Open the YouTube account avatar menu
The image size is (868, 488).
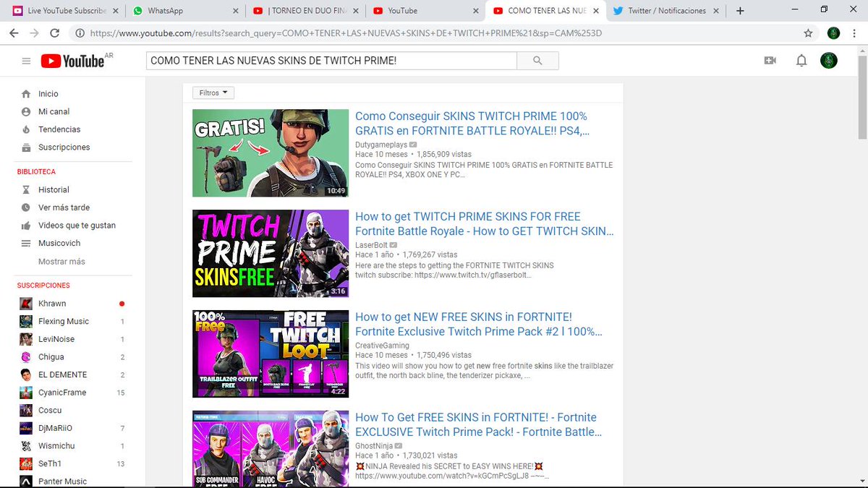coord(829,61)
